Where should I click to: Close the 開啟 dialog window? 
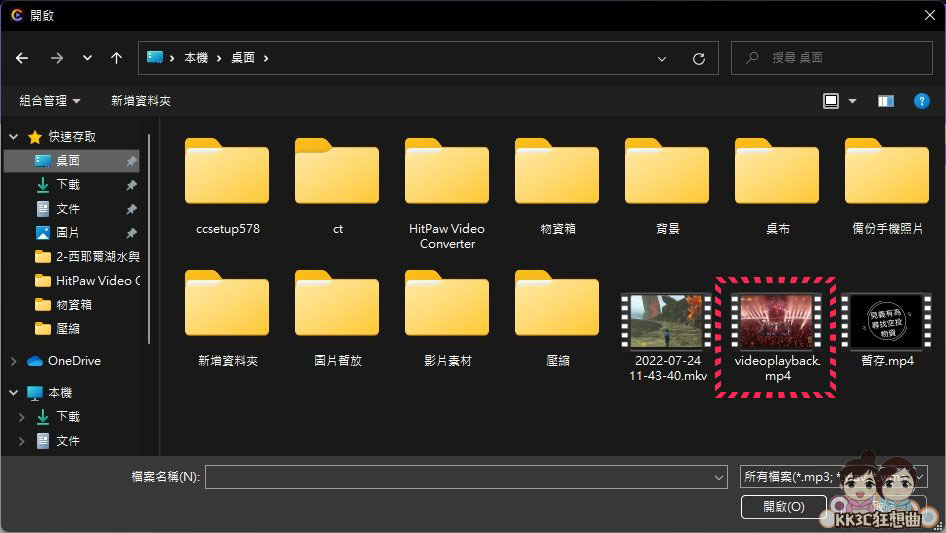pyautogui.click(x=930, y=15)
